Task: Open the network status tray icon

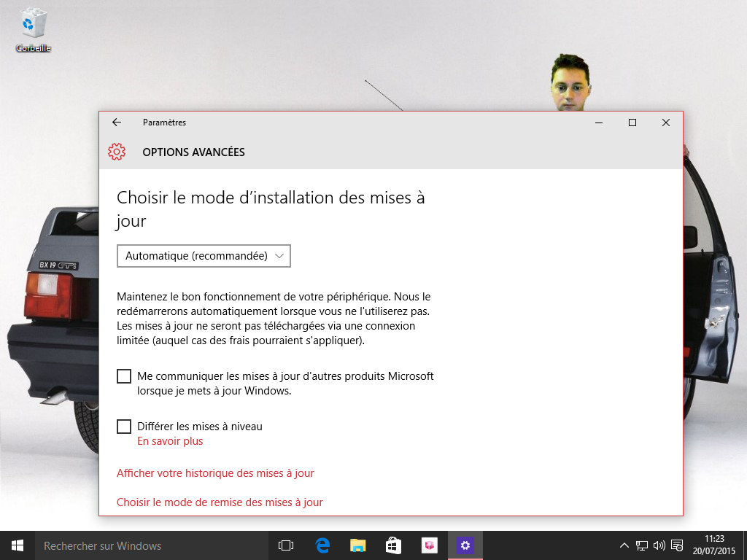Action: [642, 545]
